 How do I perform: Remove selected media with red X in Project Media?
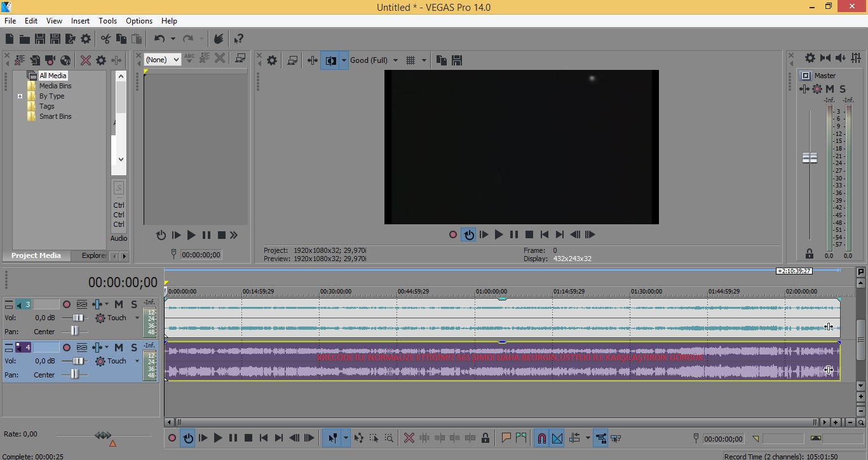coord(86,60)
